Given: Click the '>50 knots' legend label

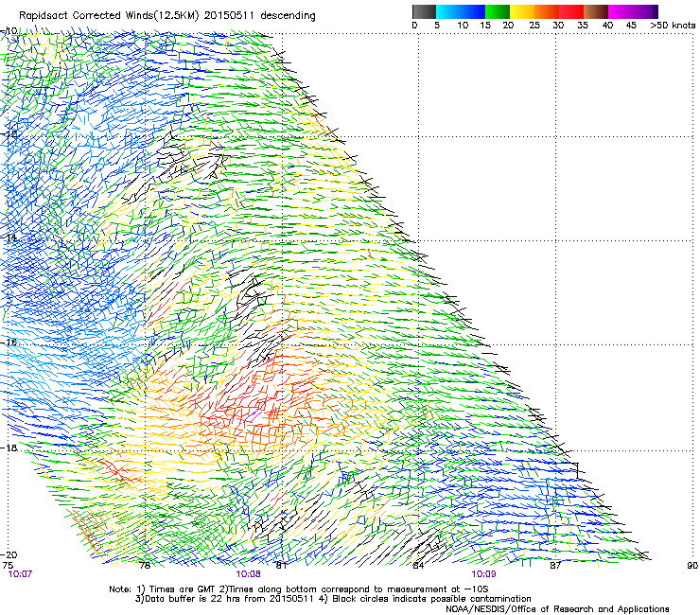Looking at the screenshot, I should [673, 25].
